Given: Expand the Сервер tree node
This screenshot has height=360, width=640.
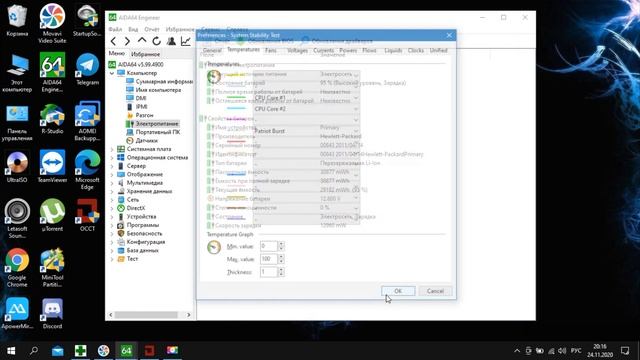Looking at the screenshot, I should pos(112,166).
